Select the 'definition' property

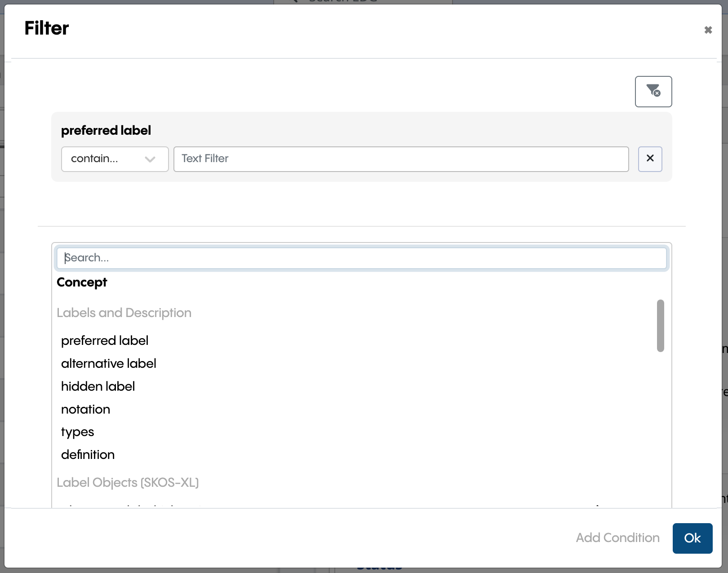(88, 455)
